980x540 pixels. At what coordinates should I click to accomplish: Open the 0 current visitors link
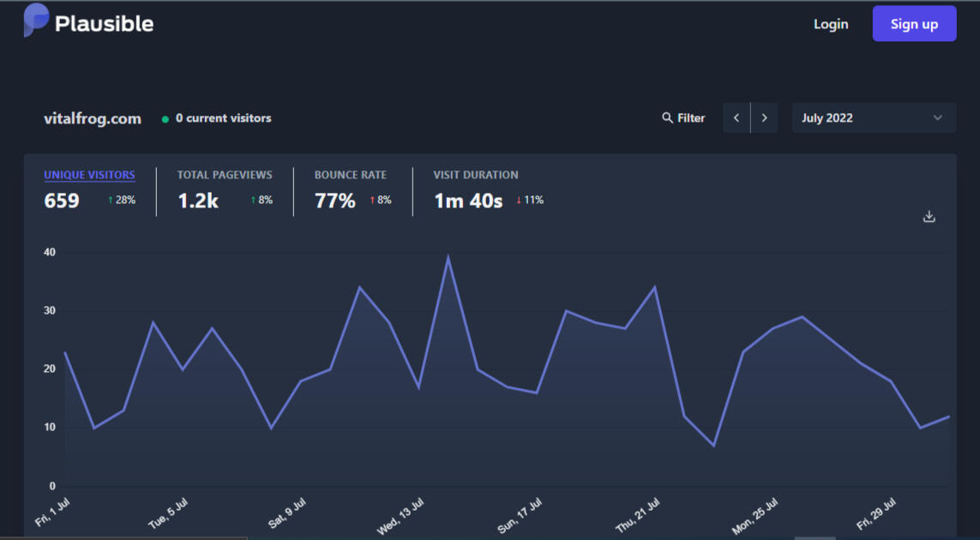click(x=223, y=118)
